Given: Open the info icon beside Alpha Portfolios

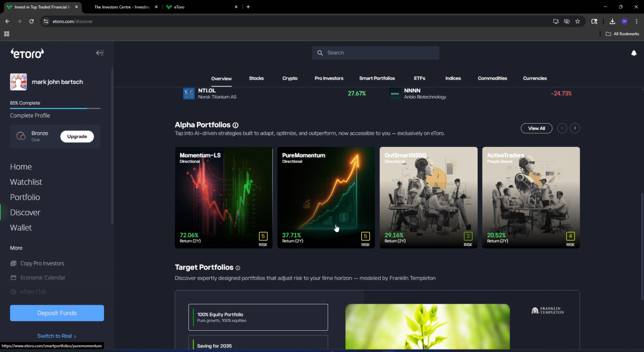Looking at the screenshot, I should pyautogui.click(x=235, y=125).
